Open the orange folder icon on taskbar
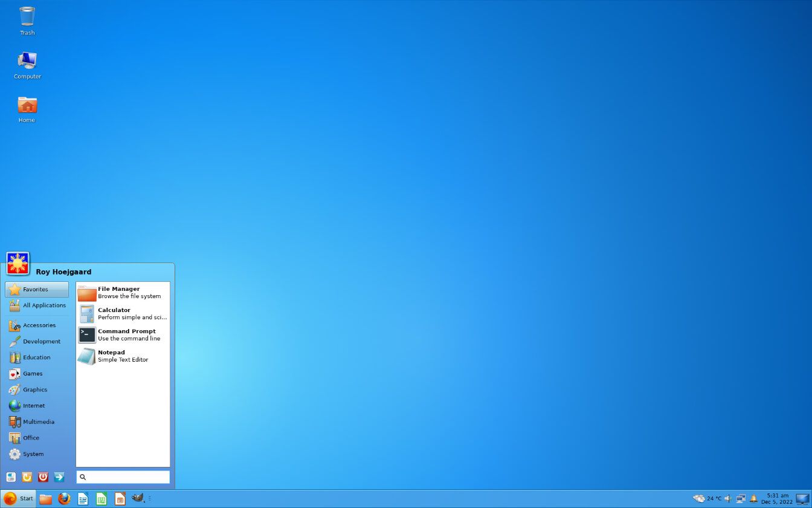 point(46,498)
